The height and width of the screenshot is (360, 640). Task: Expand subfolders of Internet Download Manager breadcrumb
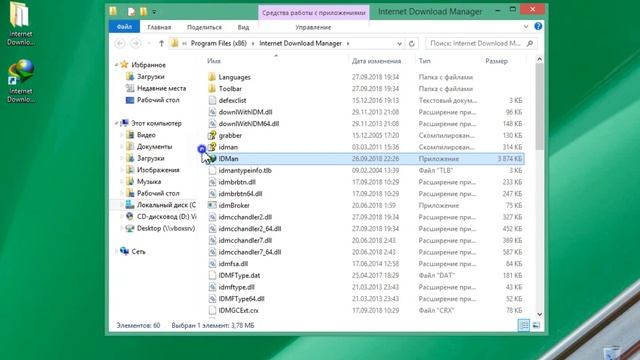tap(348, 43)
